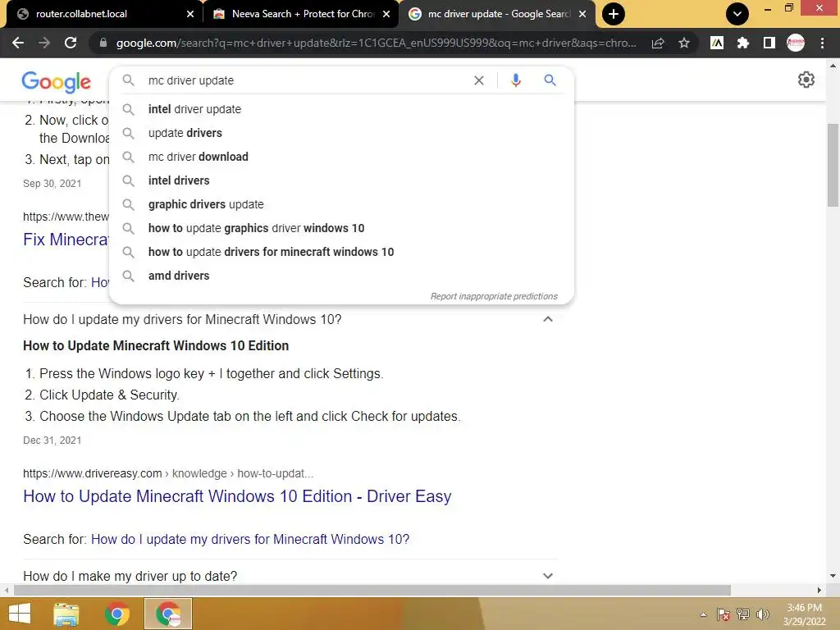Click inside the Google search field
Screen dimensions: 840x630
pos(305,80)
